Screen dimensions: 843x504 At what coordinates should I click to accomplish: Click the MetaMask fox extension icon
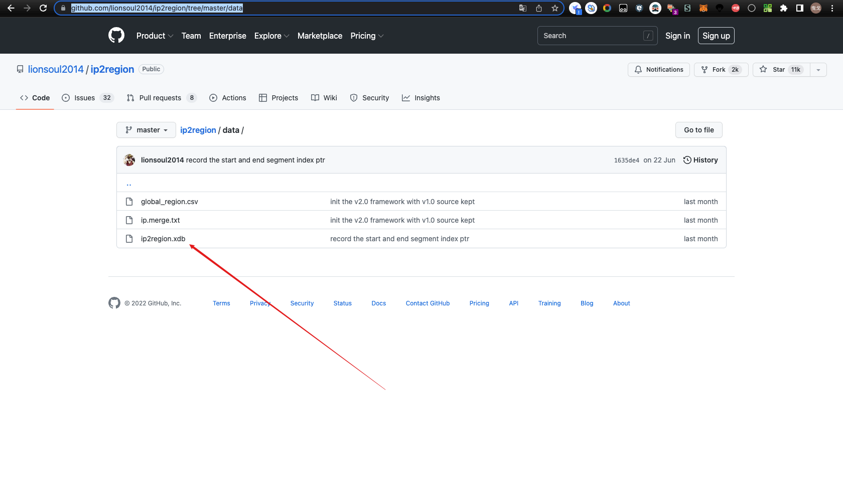point(704,8)
